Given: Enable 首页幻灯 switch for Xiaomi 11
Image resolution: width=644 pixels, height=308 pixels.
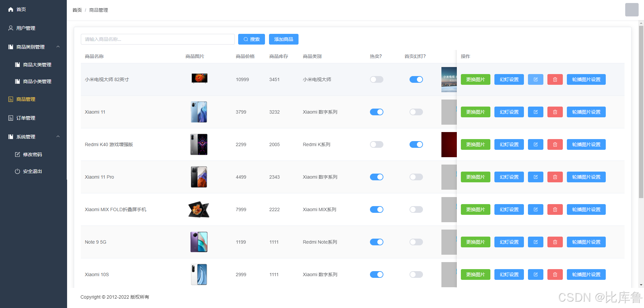Looking at the screenshot, I should pos(416,112).
